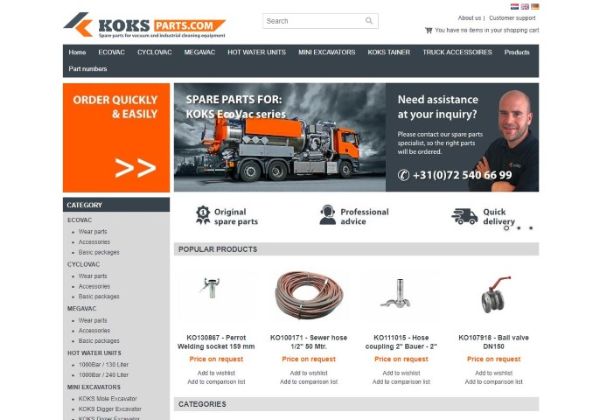Viewport: 600px width, 420px height.
Task: Click the Original spare parts badge icon
Action: click(x=203, y=215)
